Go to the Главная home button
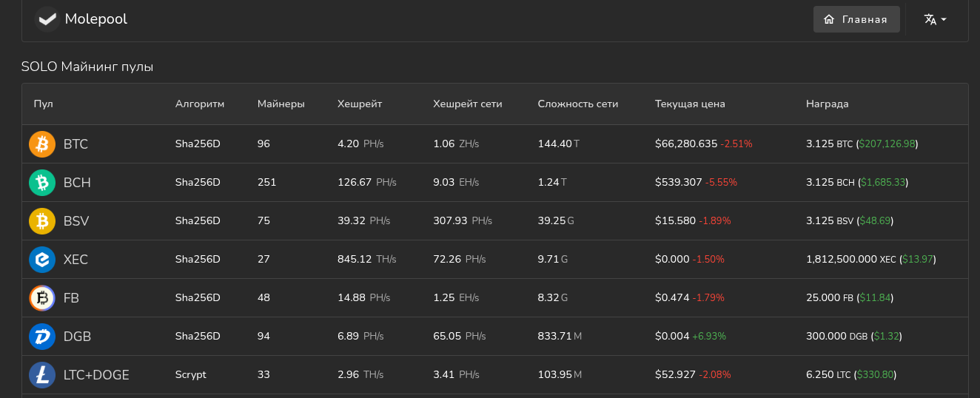Viewport: 980px width, 398px height. click(x=856, y=19)
